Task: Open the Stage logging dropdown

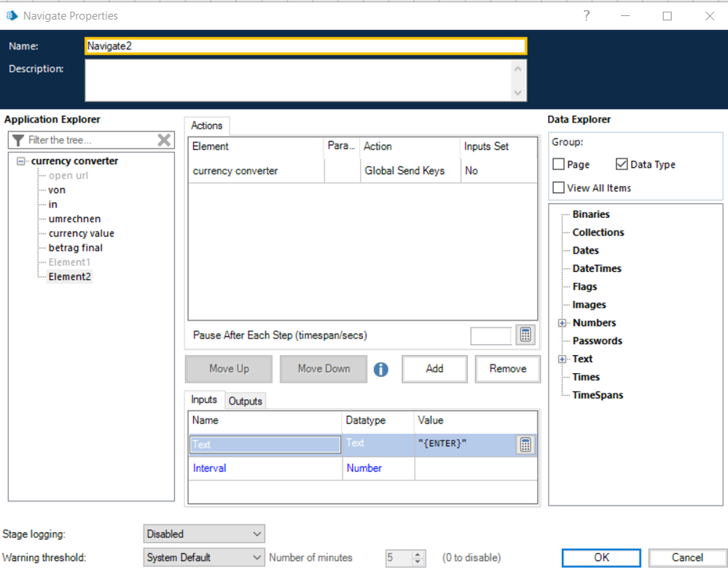Action: 204,534
